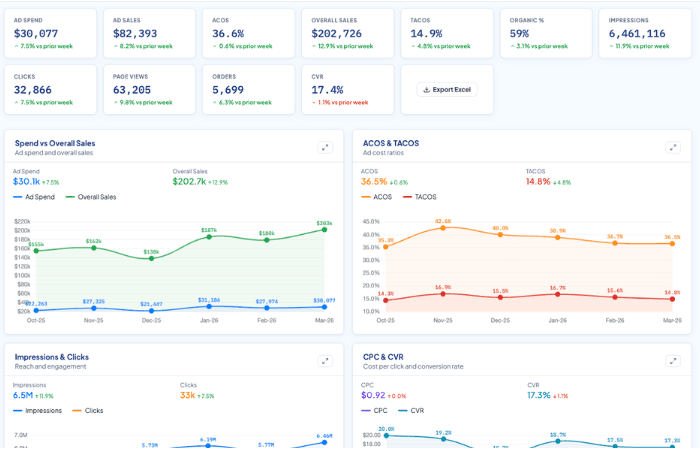
Task: Expand the CPC & CVR chart
Action: pyautogui.click(x=673, y=361)
